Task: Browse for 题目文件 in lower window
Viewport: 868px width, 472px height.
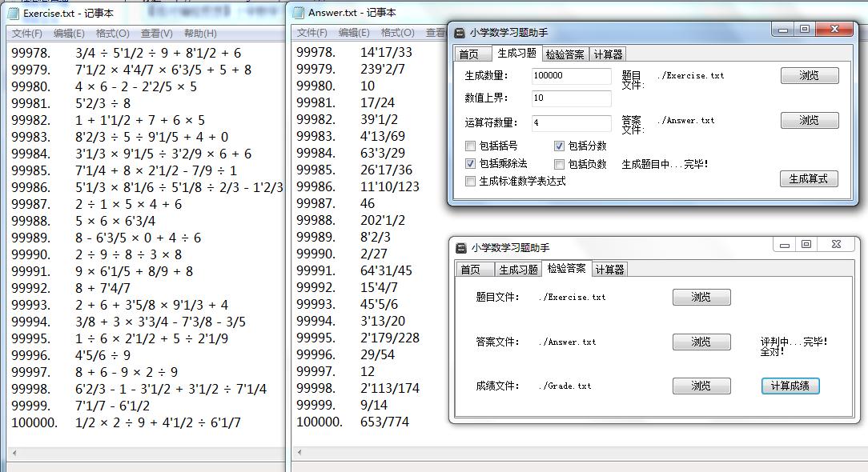Action: pos(701,297)
